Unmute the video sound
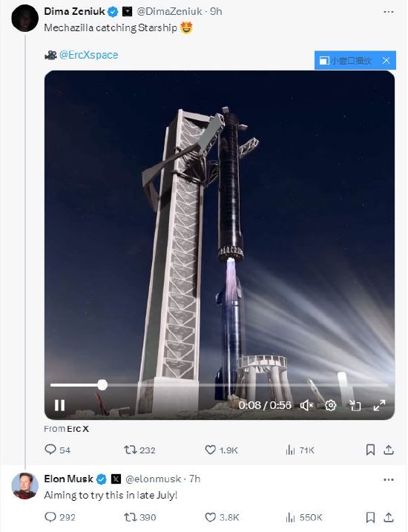The width and height of the screenshot is (408, 532). point(306,405)
